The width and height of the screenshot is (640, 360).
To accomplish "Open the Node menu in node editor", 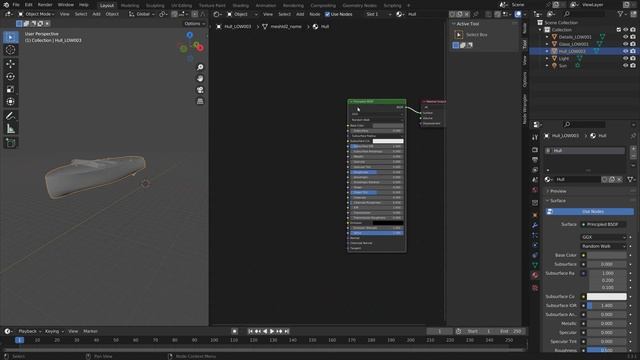I will coord(315,14).
